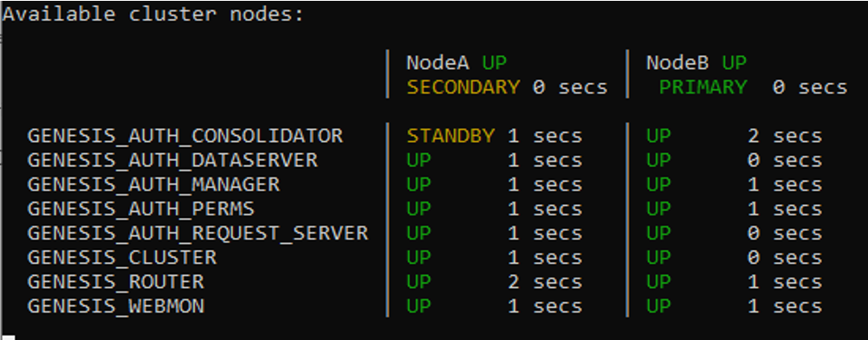Click the green UP beside NodeA header
This screenshot has height=340, width=868.
point(495,63)
